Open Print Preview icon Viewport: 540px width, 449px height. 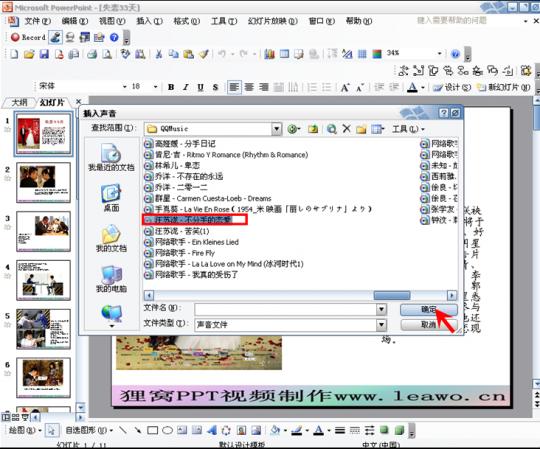click(107, 54)
